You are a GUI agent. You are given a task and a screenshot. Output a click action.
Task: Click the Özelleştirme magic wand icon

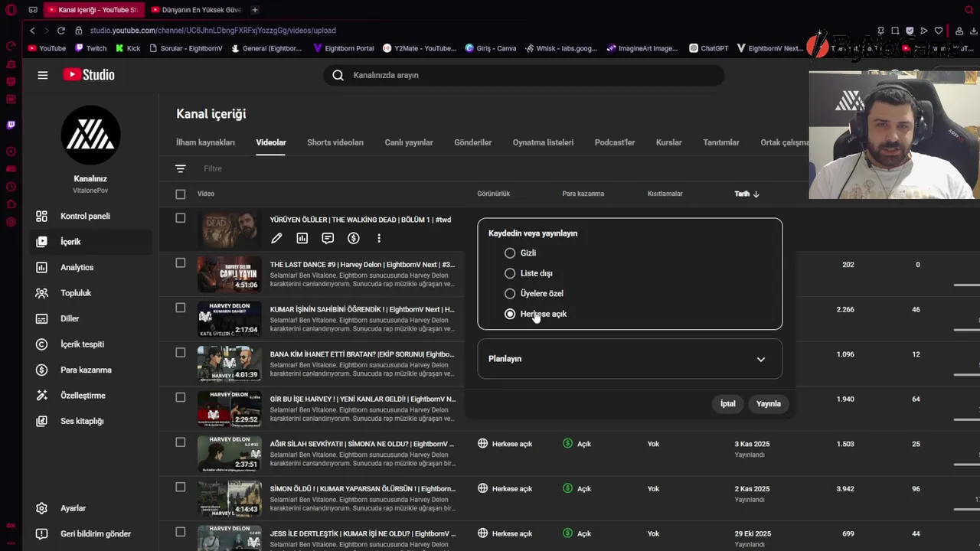tap(42, 396)
